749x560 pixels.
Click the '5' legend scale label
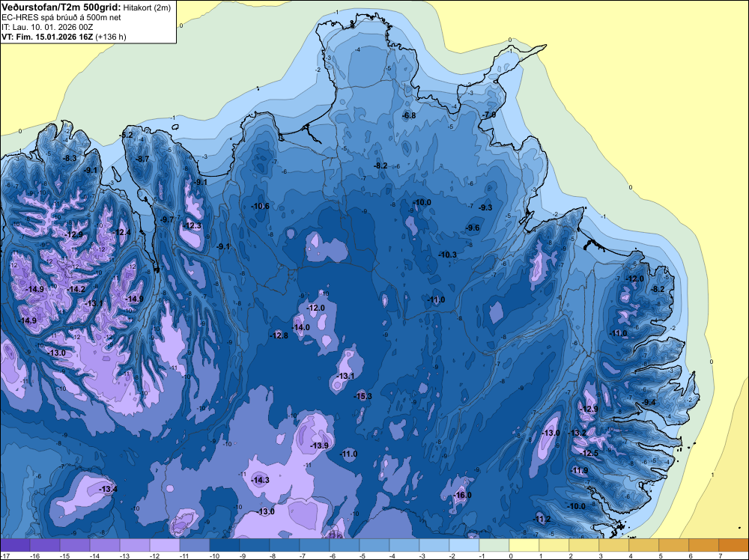click(661, 556)
